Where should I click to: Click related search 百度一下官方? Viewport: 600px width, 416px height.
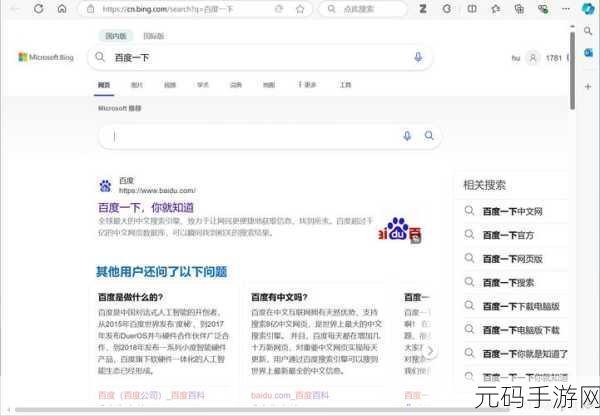(x=508, y=235)
